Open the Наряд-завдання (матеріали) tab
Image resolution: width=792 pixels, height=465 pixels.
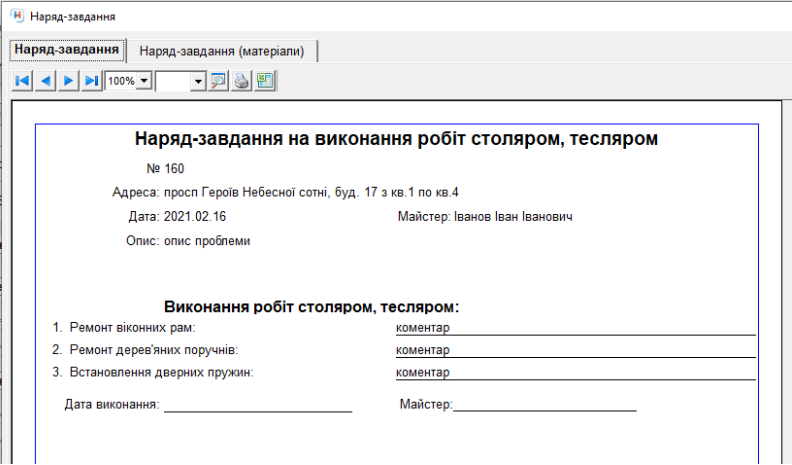pos(221,50)
